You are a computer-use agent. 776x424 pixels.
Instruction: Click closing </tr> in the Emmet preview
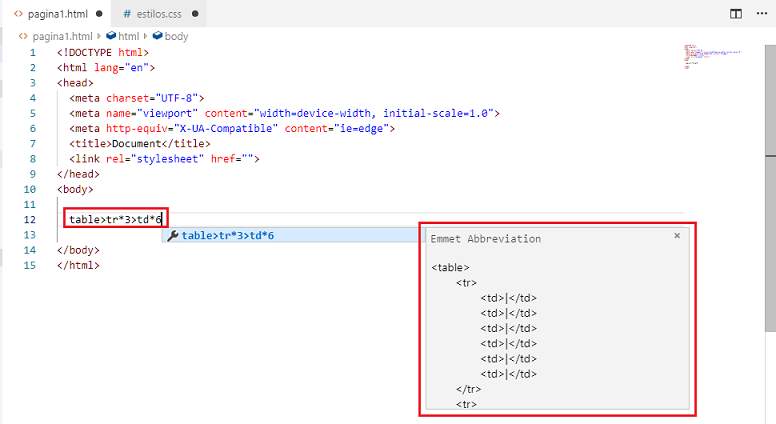[468, 389]
